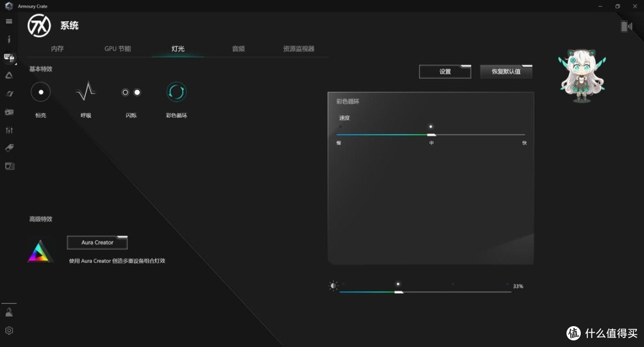Viewport: 644px width, 347px height.
Task: Set brightness to the 66% stop dot
Action: 453,284
